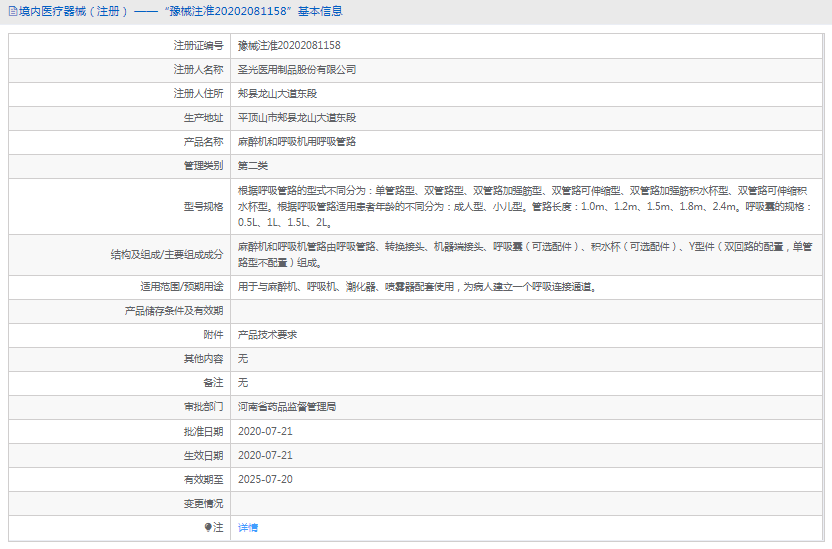Click registrant name 圣光医用制品股份有限公司

point(297,69)
